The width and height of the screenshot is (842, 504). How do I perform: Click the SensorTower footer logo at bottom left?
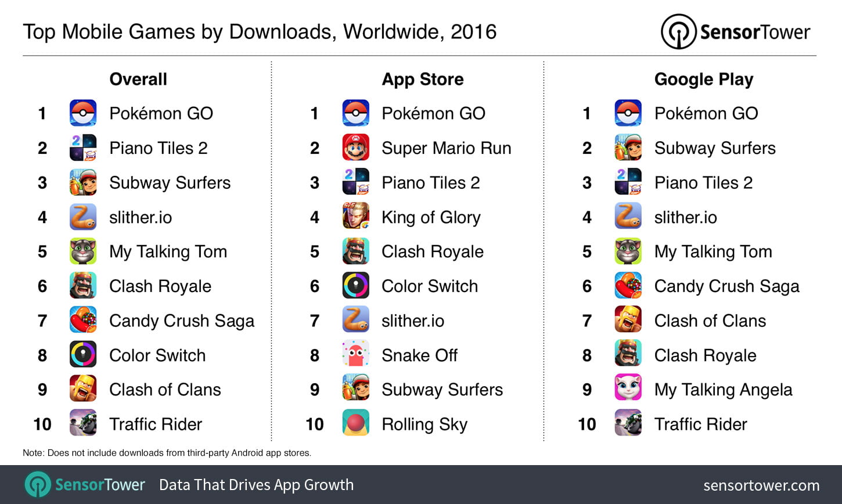pyautogui.click(x=85, y=485)
